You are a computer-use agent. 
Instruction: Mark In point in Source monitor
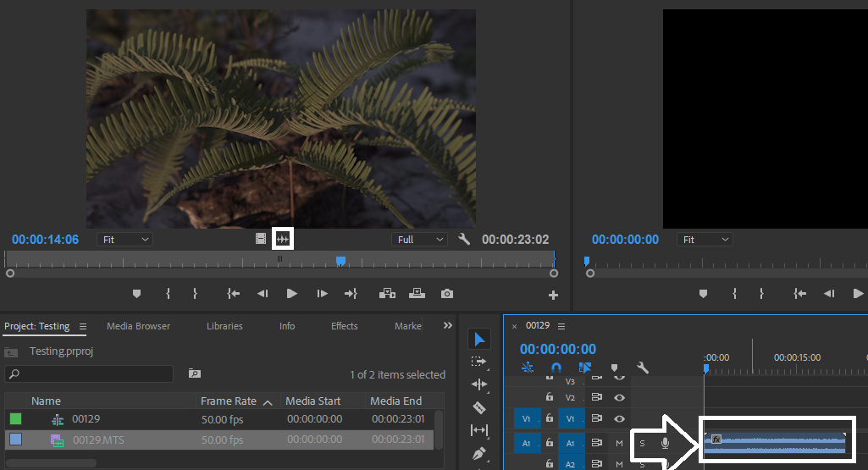[x=169, y=294]
